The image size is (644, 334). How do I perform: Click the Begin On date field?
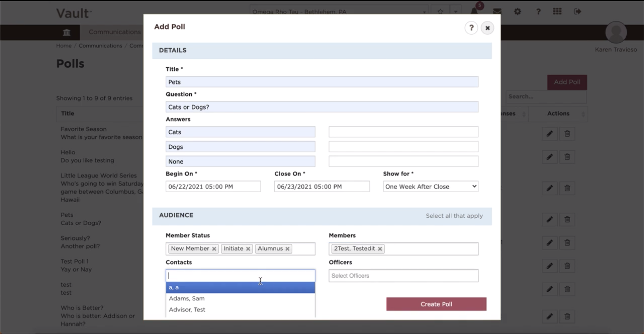click(213, 186)
